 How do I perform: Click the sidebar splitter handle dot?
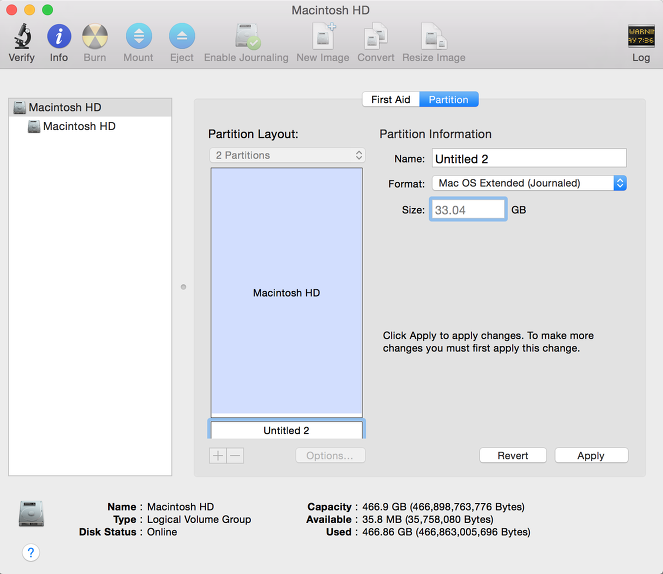(184, 287)
